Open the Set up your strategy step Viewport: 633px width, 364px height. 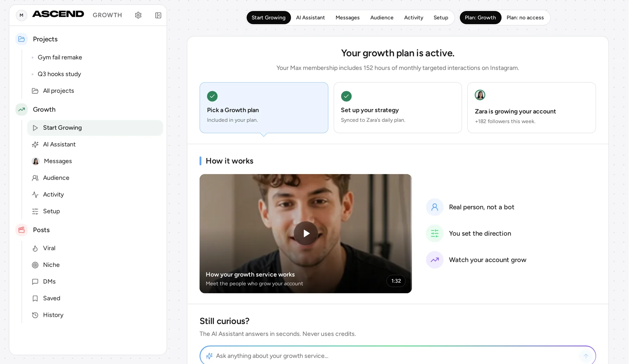[397, 108]
